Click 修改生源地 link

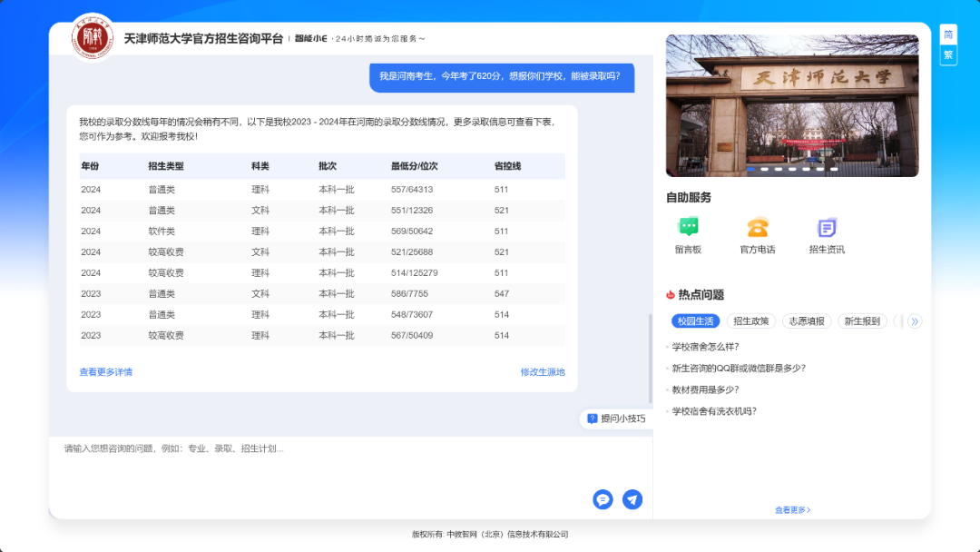tap(543, 372)
